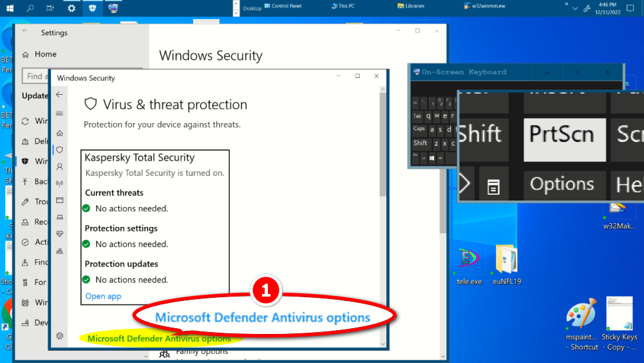The height and width of the screenshot is (363, 644).
Task: Select Windows Insider icon in Settings sidebar
Action: click(x=26, y=302)
